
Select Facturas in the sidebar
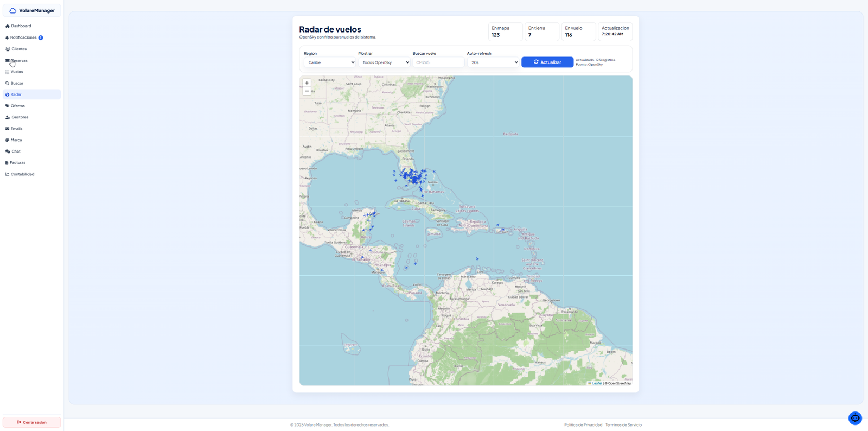[x=32, y=163]
